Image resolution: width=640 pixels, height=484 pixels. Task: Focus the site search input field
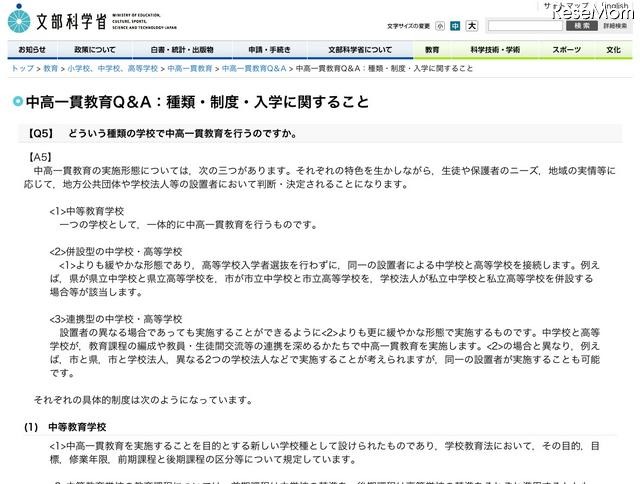[525, 26]
